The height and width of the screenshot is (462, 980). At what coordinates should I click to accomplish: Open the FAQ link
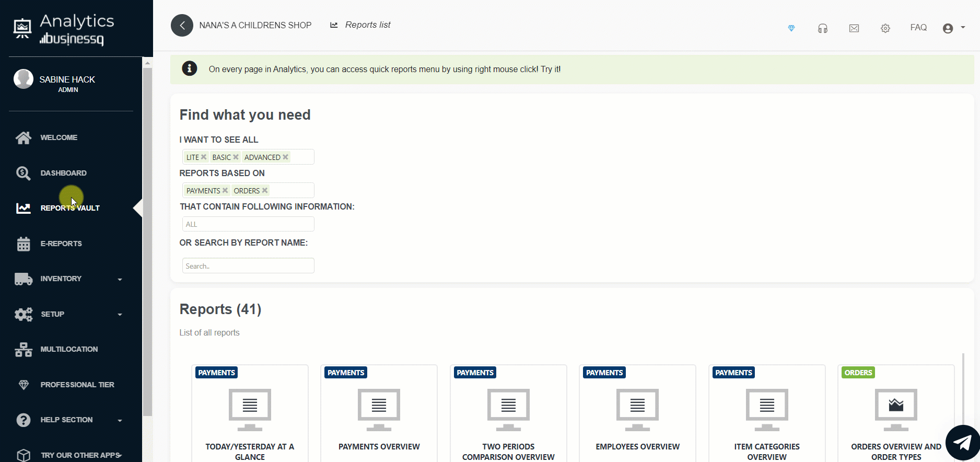[918, 28]
